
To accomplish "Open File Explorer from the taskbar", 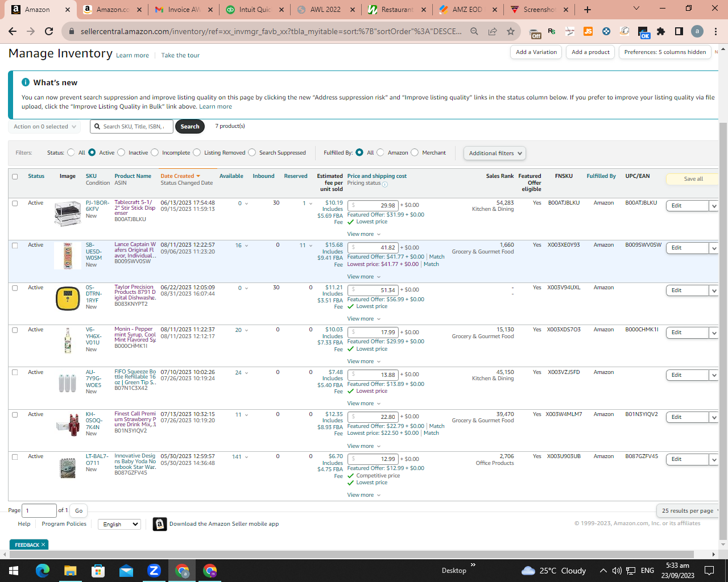I will point(70,571).
